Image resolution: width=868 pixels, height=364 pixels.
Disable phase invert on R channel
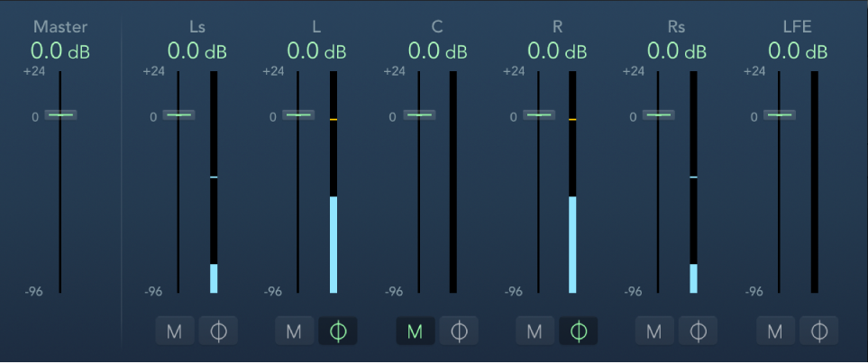578,332
